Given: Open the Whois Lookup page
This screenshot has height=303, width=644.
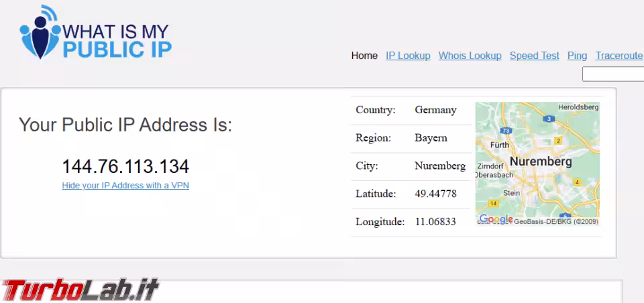Looking at the screenshot, I should click(x=470, y=56).
